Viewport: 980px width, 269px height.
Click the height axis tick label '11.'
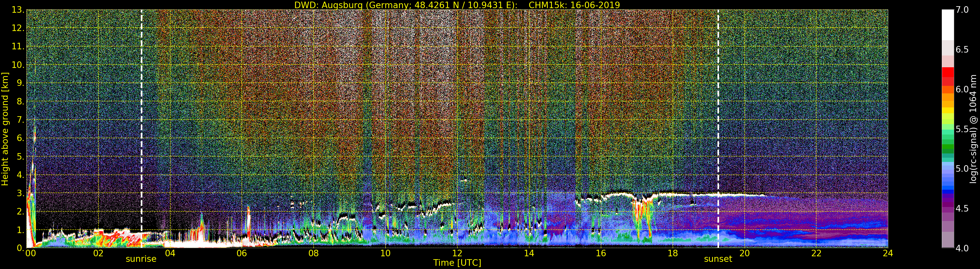point(18,46)
